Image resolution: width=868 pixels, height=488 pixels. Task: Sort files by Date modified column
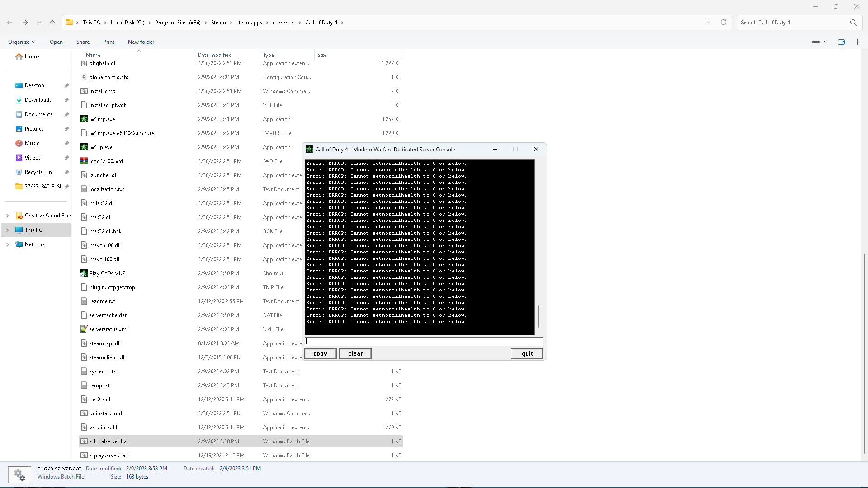tap(215, 55)
